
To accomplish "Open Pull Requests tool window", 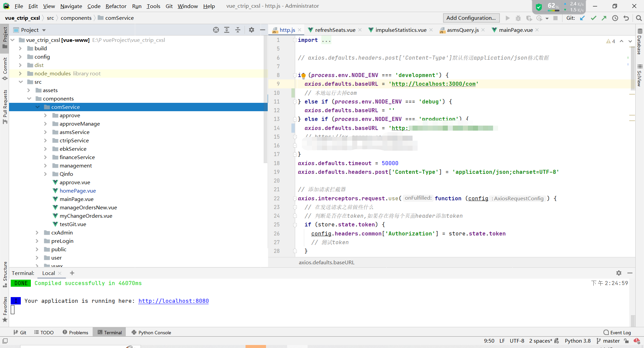I will pos(5,107).
